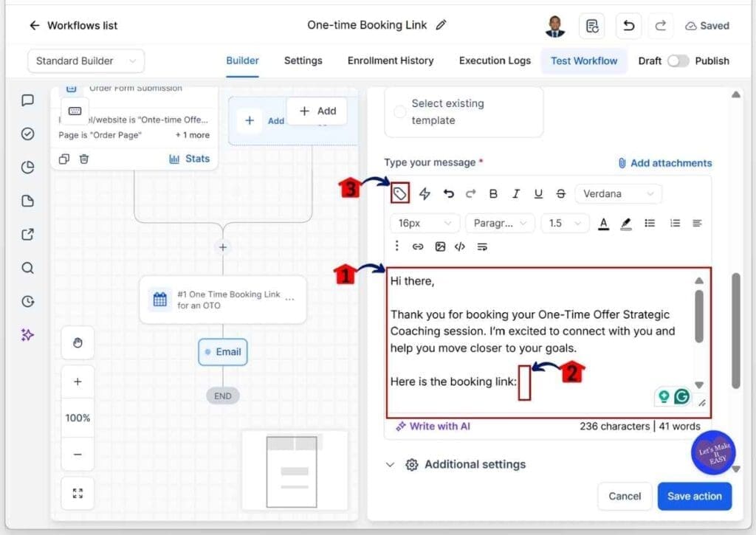Viewport: 756px width, 535px height.
Task: Pick the text color
Action: pyautogui.click(x=603, y=224)
